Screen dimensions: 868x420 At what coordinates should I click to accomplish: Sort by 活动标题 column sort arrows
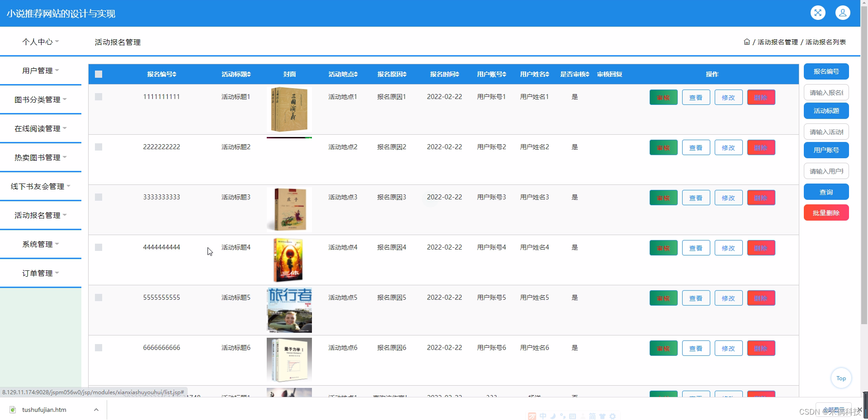(249, 74)
